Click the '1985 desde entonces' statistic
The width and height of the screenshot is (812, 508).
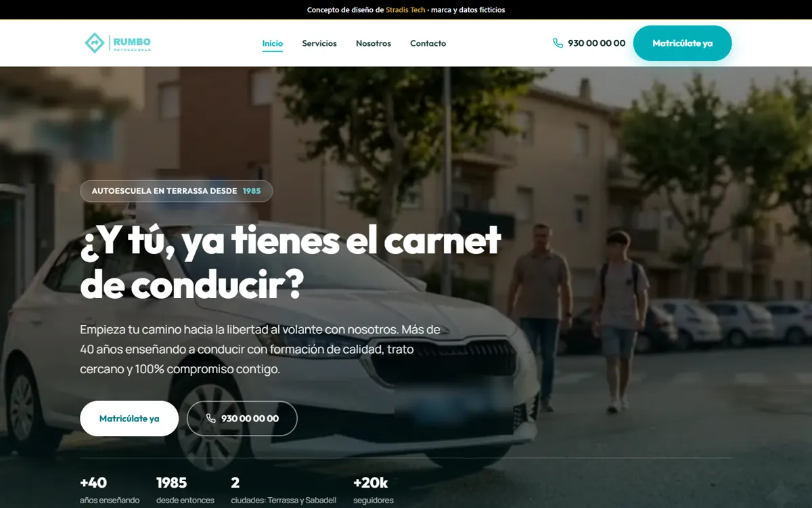(x=185, y=491)
